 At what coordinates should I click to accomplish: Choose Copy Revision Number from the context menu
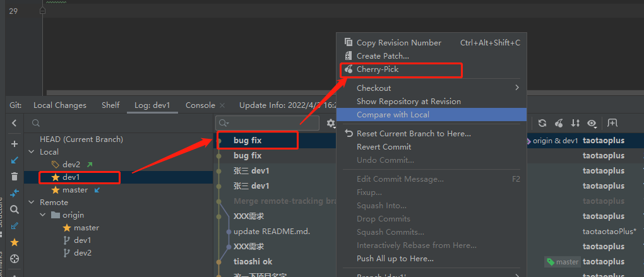[431, 43]
